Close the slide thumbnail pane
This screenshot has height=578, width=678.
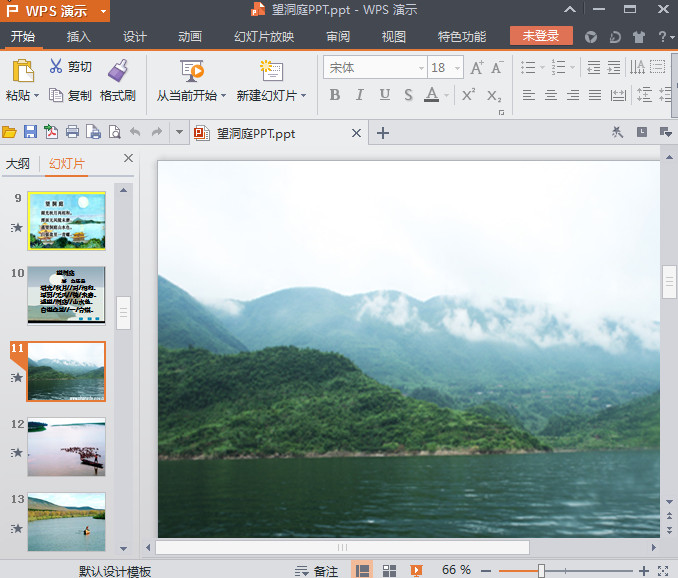(x=128, y=158)
